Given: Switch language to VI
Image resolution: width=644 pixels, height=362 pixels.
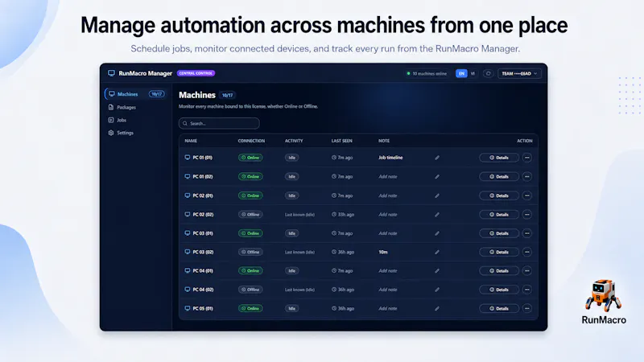Looking at the screenshot, I should coord(473,73).
